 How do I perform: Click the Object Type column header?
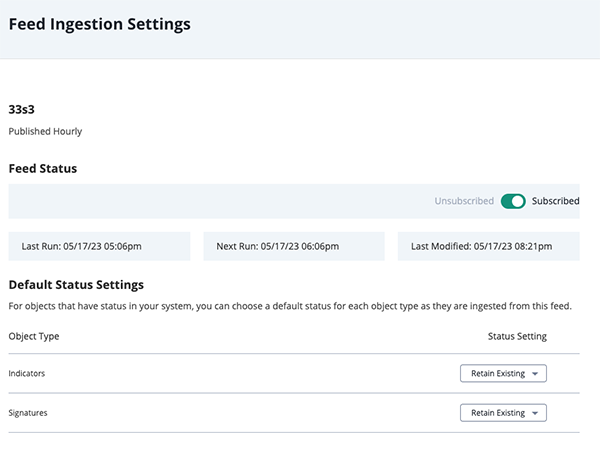point(34,336)
